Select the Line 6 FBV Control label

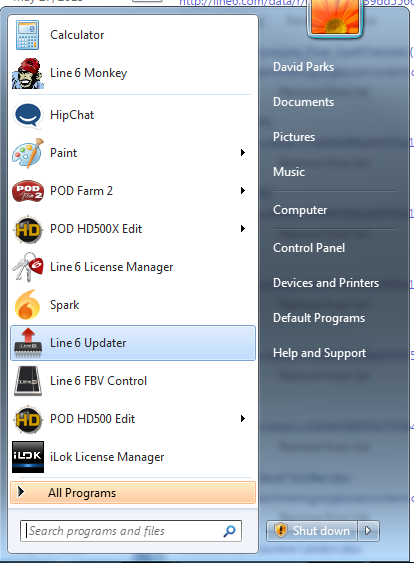[98, 381]
